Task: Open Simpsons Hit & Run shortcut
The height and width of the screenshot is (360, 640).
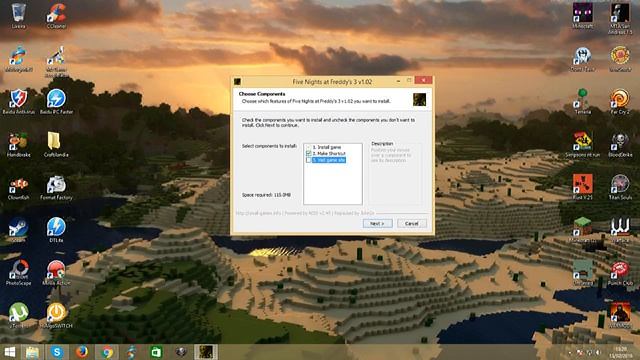Action: click(x=582, y=144)
